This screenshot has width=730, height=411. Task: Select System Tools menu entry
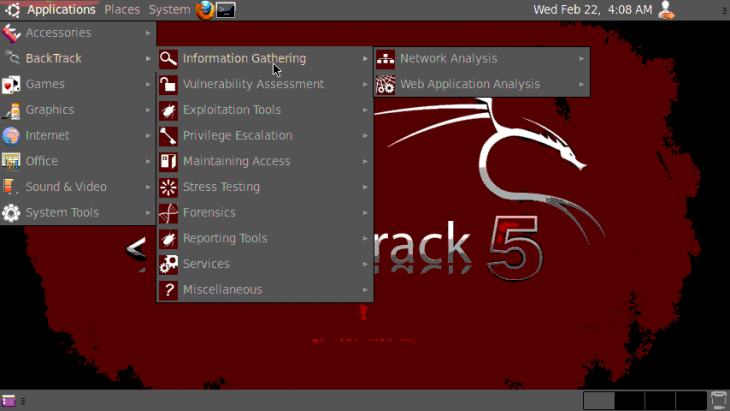coord(77,213)
